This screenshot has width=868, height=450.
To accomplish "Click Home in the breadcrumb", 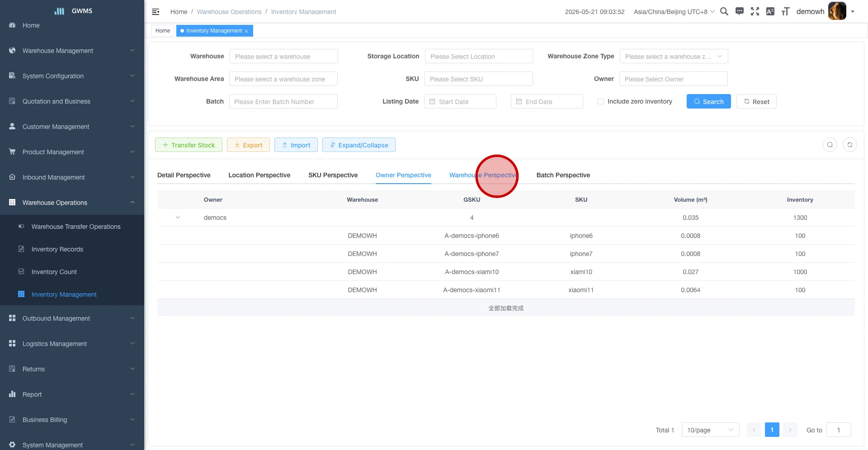I will point(179,12).
